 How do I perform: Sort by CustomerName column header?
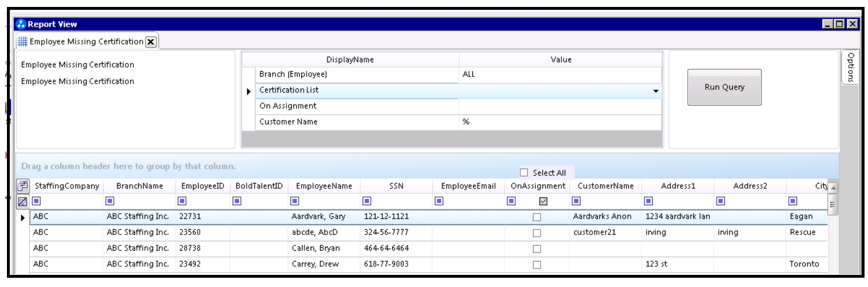(x=606, y=186)
